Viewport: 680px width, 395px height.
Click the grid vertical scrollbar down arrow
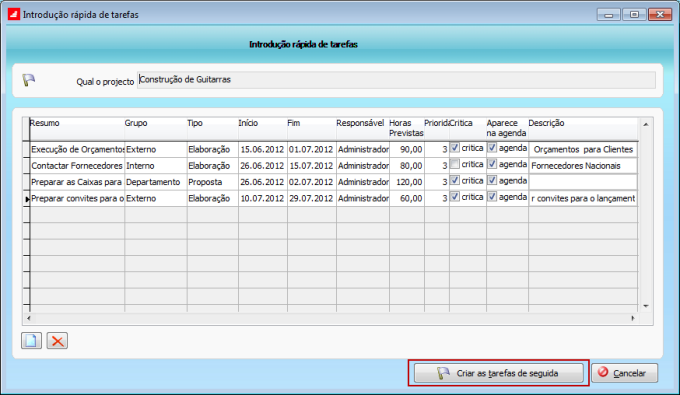tap(646, 306)
